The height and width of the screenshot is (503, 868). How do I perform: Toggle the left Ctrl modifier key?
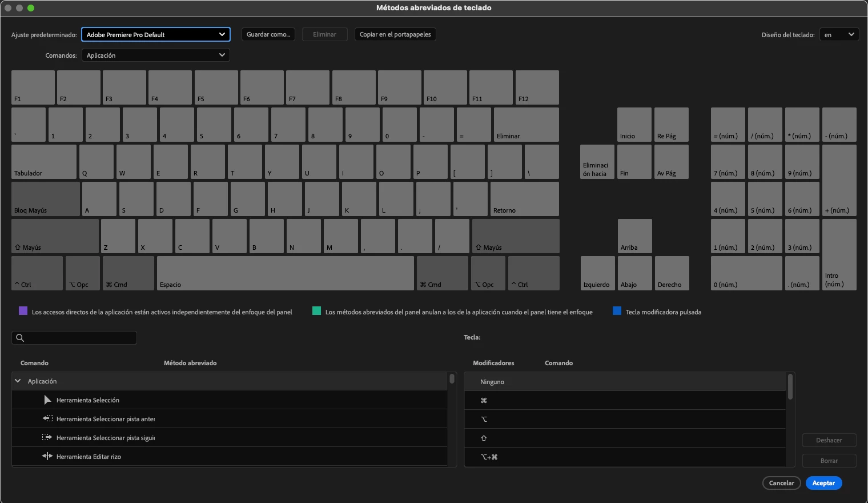pos(37,273)
